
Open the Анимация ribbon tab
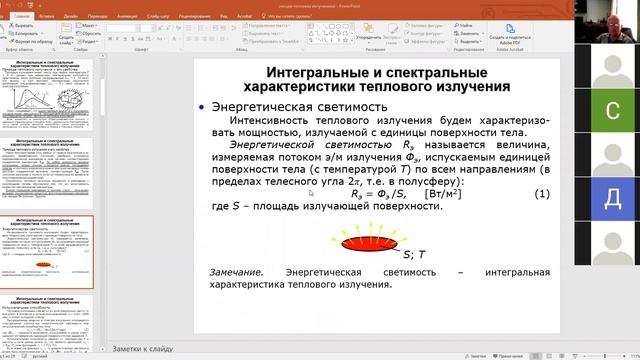pos(127,16)
